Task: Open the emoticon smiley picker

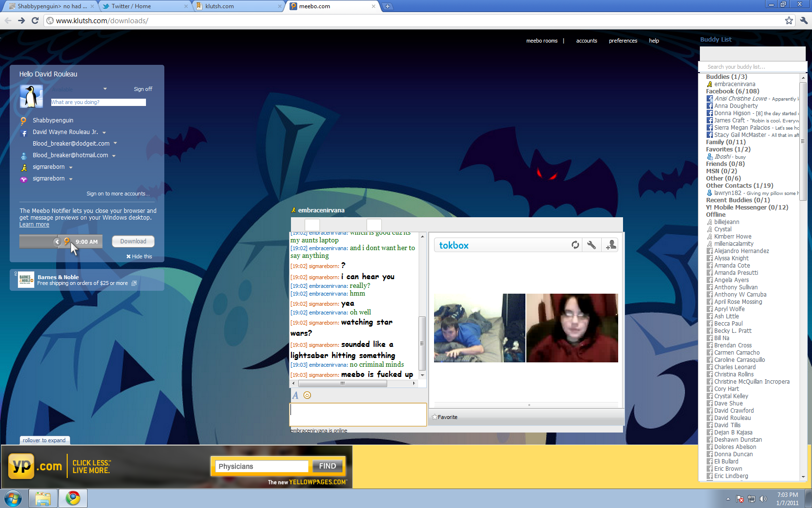Action: (x=307, y=395)
